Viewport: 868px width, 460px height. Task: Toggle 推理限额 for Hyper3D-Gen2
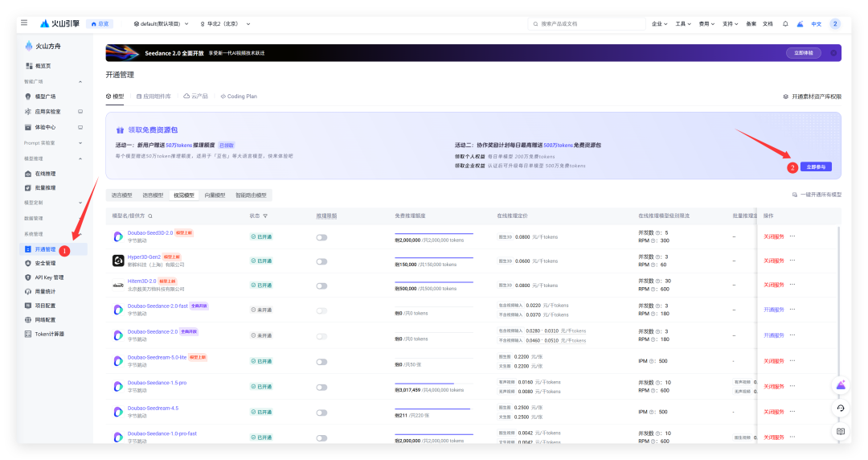pos(321,261)
